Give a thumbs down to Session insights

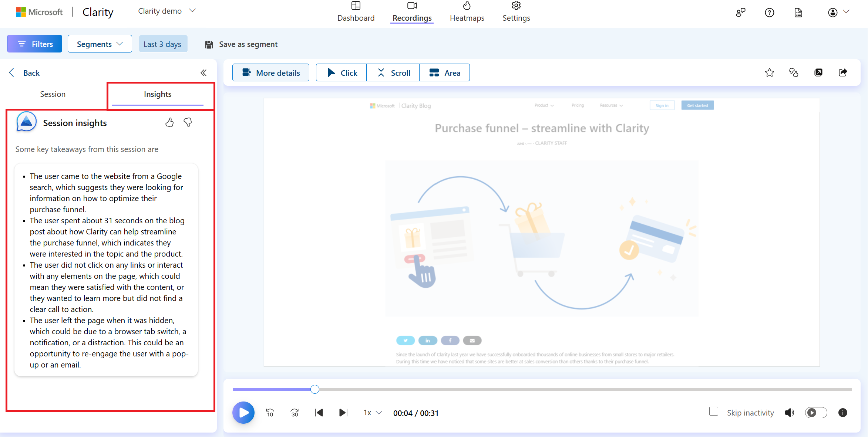click(188, 123)
